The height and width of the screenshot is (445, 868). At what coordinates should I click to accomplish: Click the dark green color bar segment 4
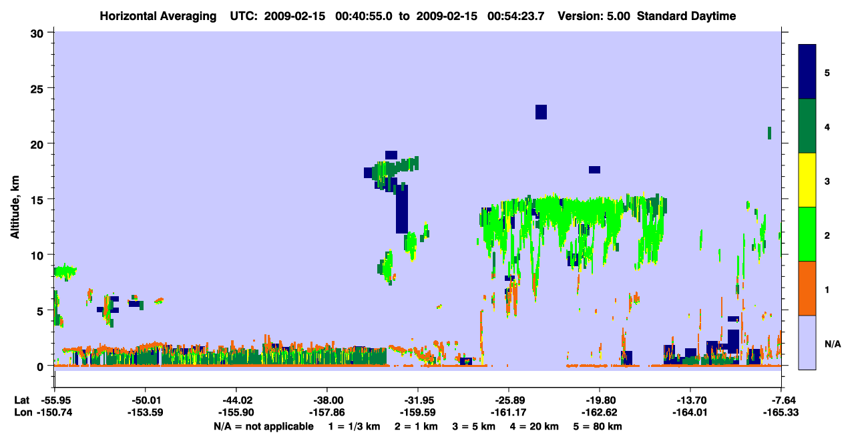click(807, 126)
